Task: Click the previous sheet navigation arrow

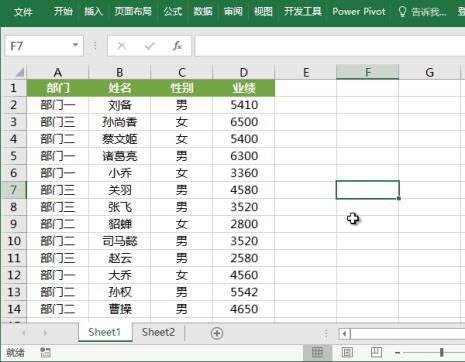Action: click(24, 333)
